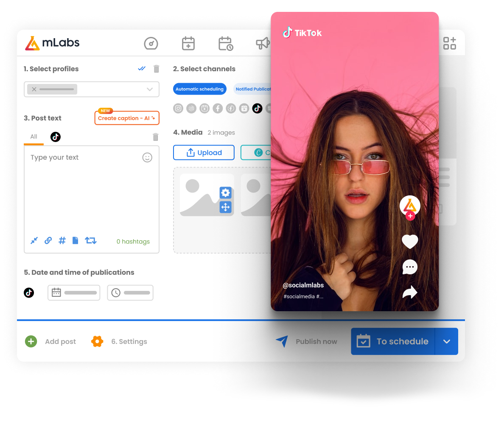Click the calendar with plus icon
The height and width of the screenshot is (424, 504).
(x=188, y=44)
